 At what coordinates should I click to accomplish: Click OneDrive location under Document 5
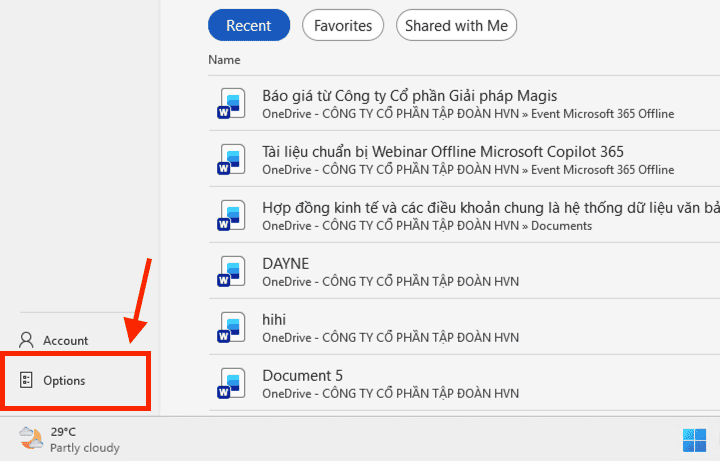pyautogui.click(x=390, y=394)
